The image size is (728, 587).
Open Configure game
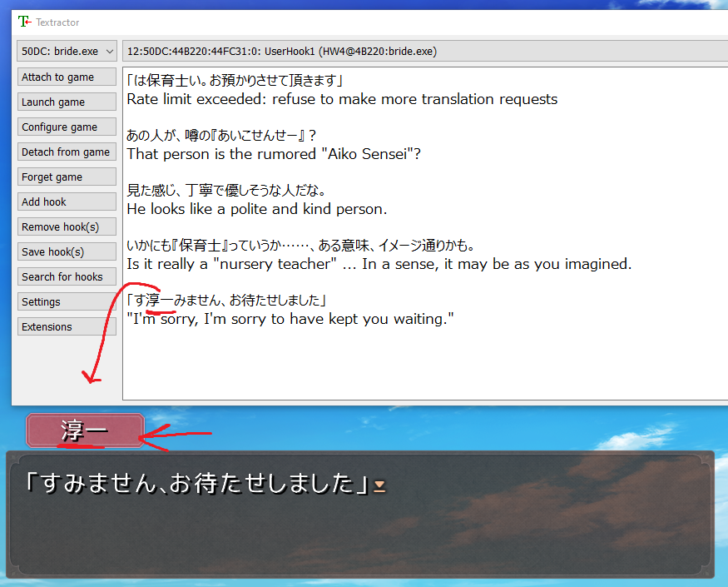click(x=67, y=127)
